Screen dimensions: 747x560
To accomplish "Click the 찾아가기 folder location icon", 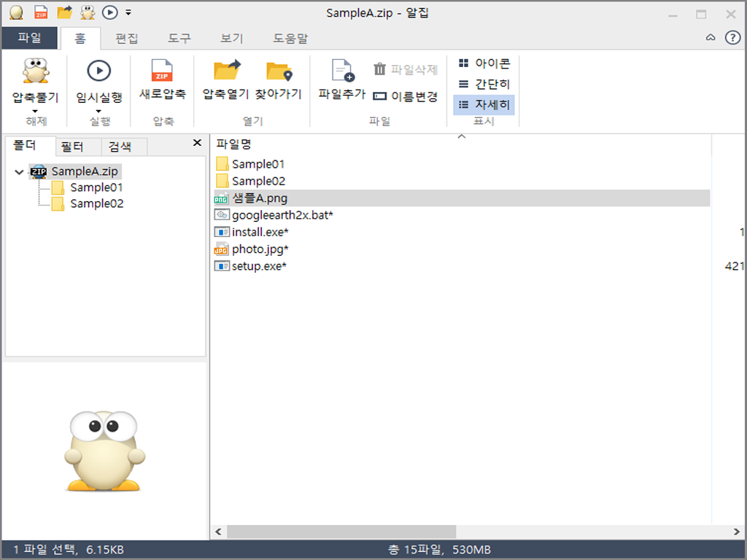I will pyautogui.click(x=278, y=71).
